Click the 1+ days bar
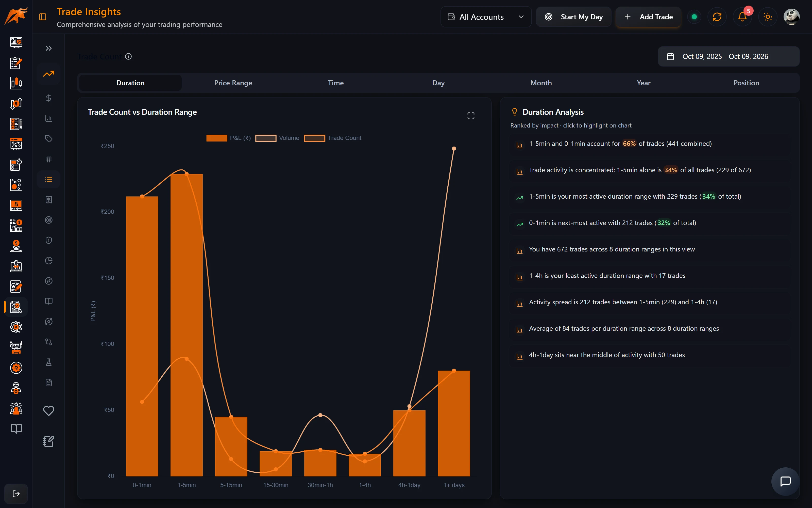 [454, 423]
